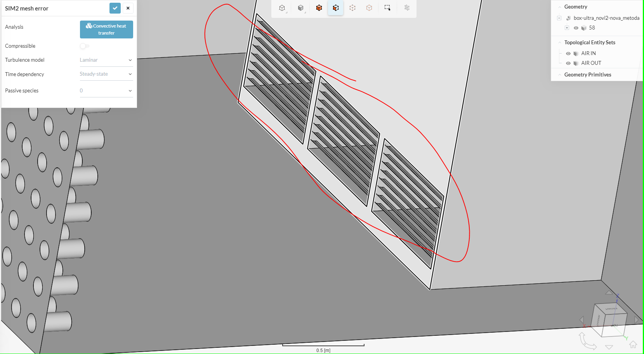This screenshot has width=644, height=354.
Task: Click the Convective heat transfer analysis button
Action: pos(106,29)
